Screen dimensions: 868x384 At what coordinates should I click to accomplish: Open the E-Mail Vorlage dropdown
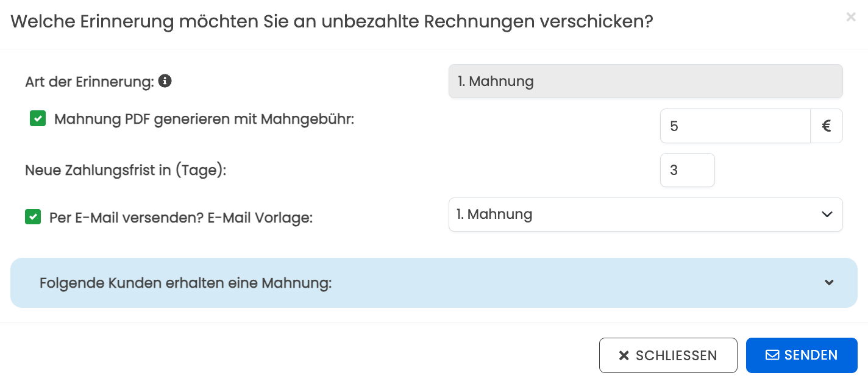[x=646, y=215]
